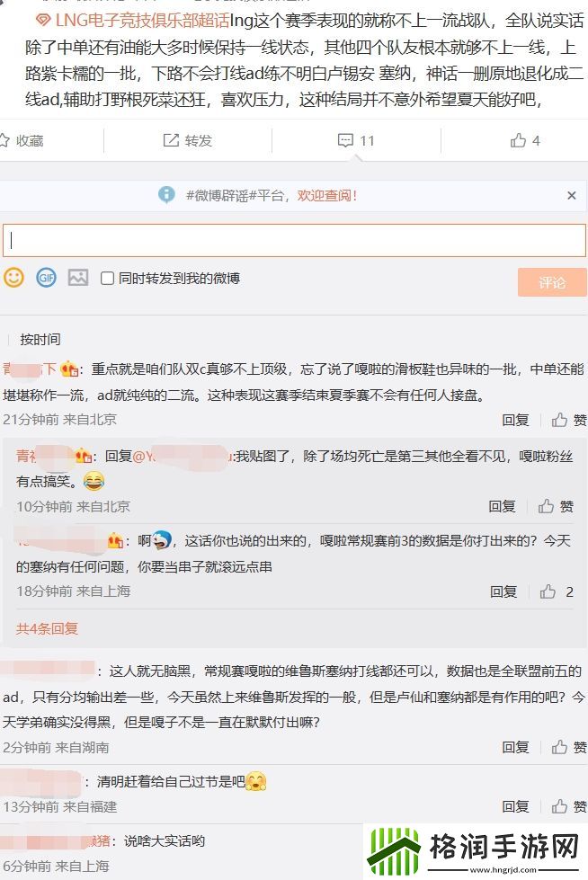Click the 收藏 star icon
The width and height of the screenshot is (588, 880).
(x=4, y=140)
